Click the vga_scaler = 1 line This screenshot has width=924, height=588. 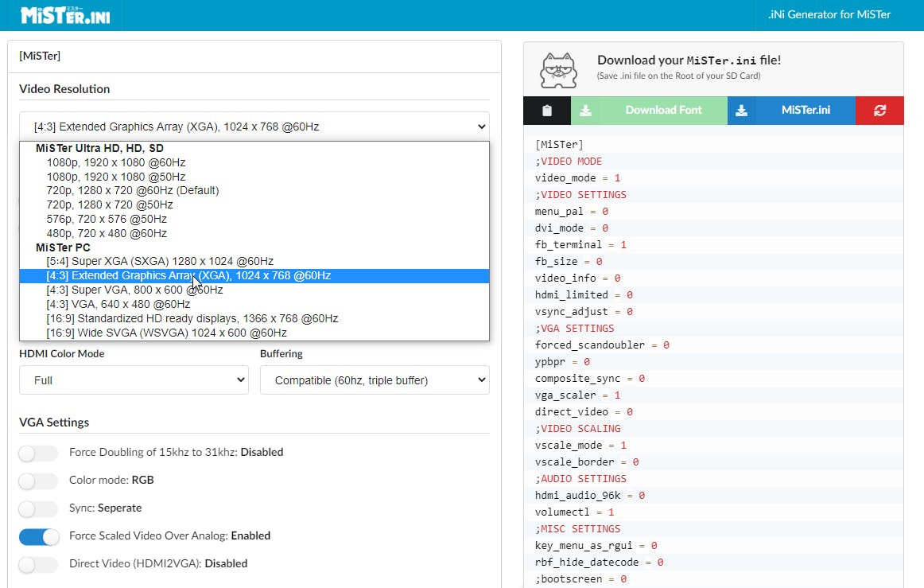713,395
